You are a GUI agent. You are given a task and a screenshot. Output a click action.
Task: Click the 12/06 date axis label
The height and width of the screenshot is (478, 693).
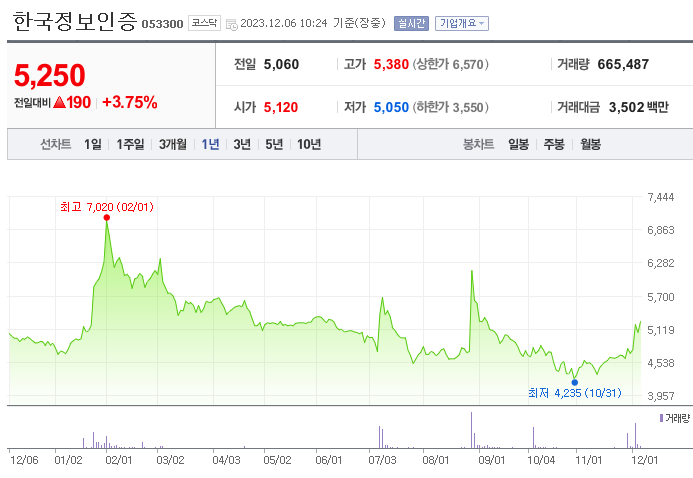click(24, 460)
